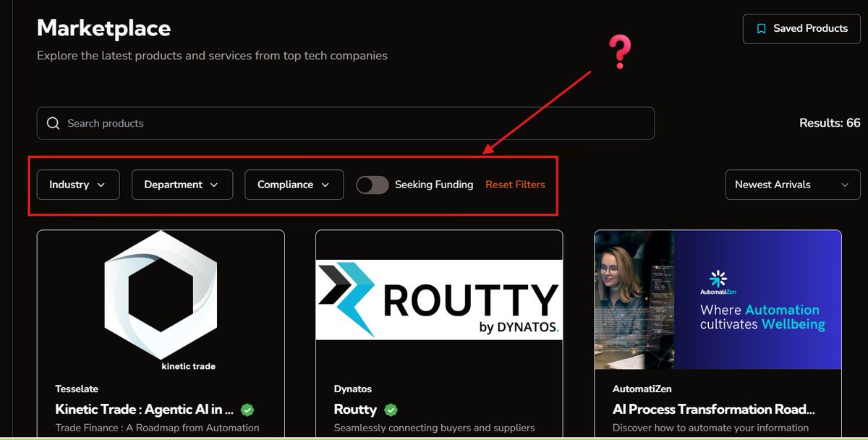Open the Industry filter dropdown

pos(78,185)
